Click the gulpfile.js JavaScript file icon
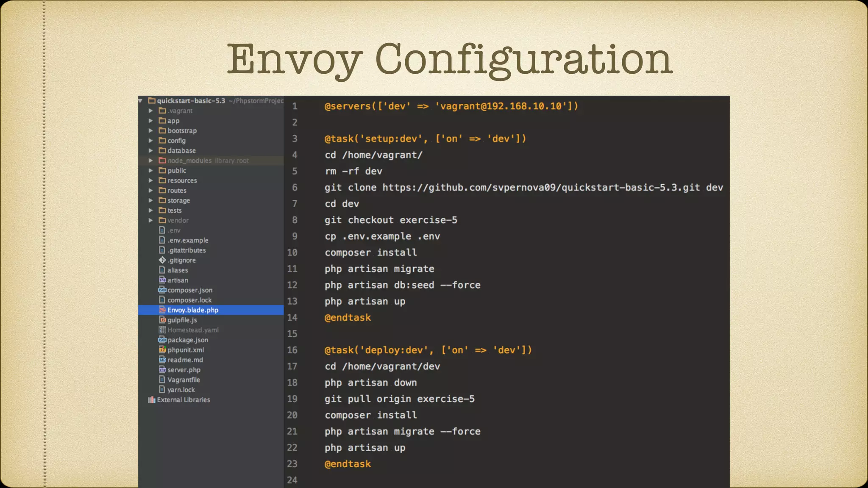The image size is (868, 488). [x=162, y=320]
